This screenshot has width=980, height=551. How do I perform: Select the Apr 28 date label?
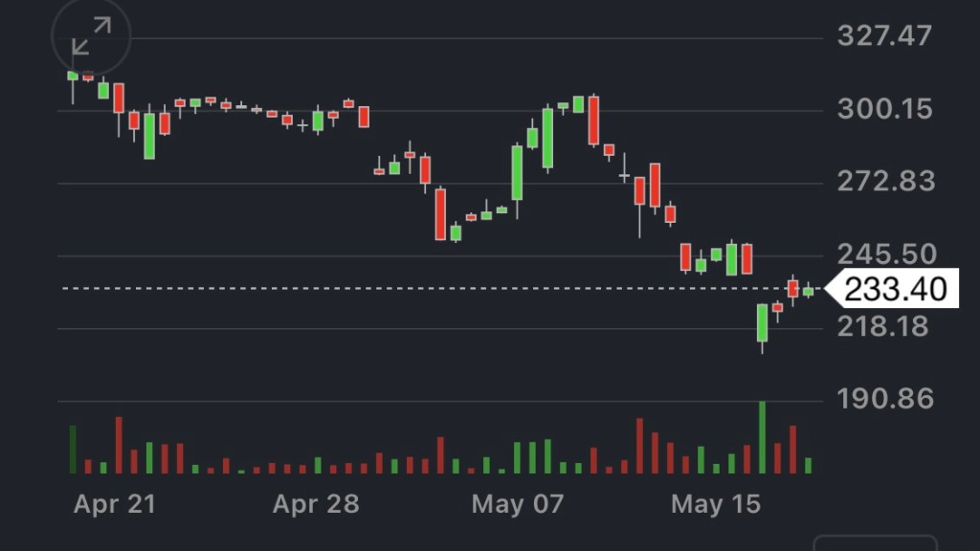(x=315, y=504)
